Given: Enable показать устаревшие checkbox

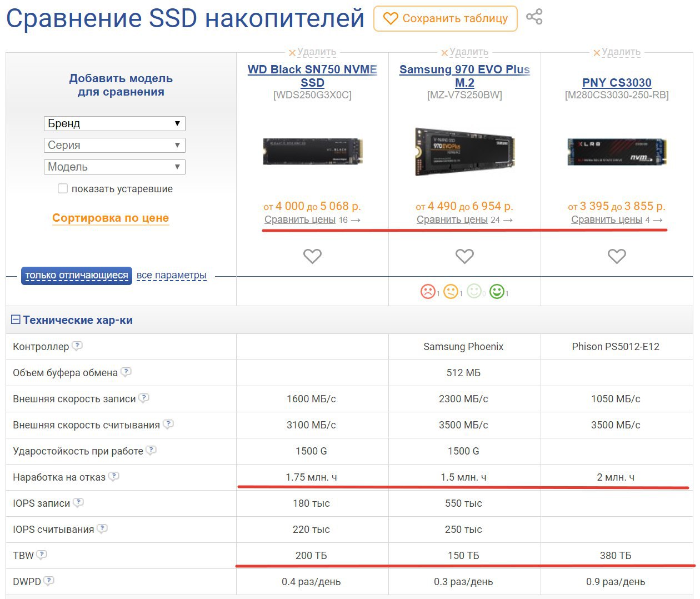Looking at the screenshot, I should click(63, 188).
